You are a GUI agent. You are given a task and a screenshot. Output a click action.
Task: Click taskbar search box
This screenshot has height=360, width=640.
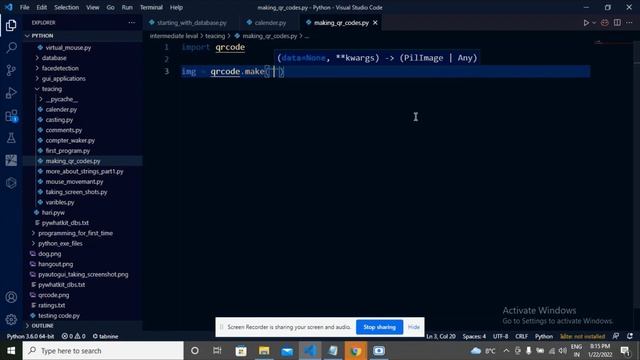(x=103, y=351)
